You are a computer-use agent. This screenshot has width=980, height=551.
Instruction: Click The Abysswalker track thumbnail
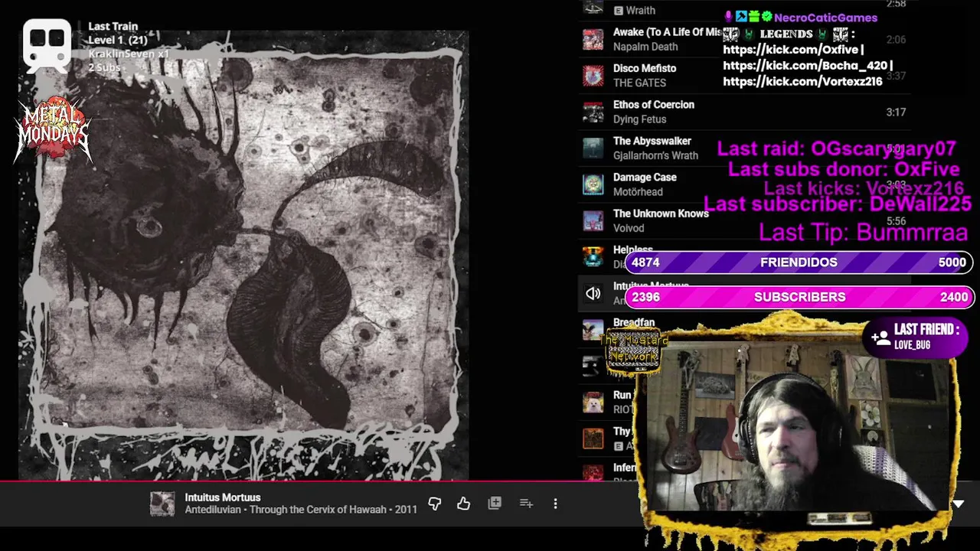click(593, 148)
